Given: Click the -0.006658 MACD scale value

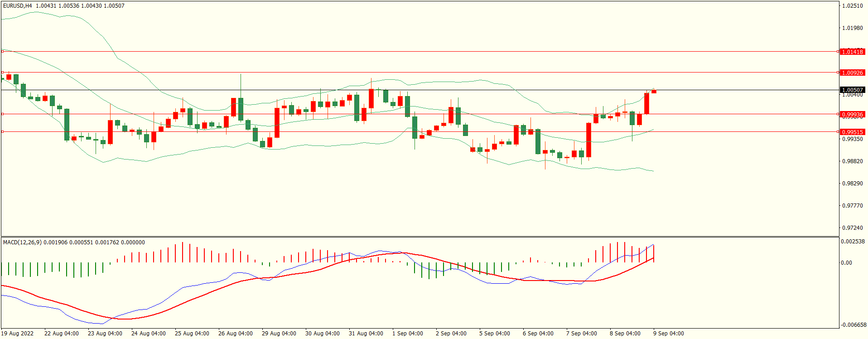Looking at the screenshot, I should click(x=854, y=325).
